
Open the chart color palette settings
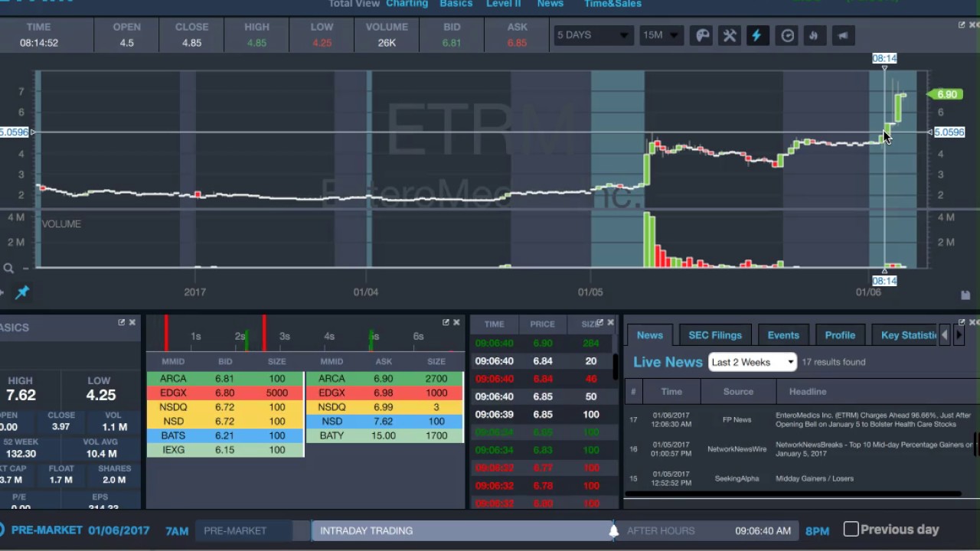coord(701,35)
